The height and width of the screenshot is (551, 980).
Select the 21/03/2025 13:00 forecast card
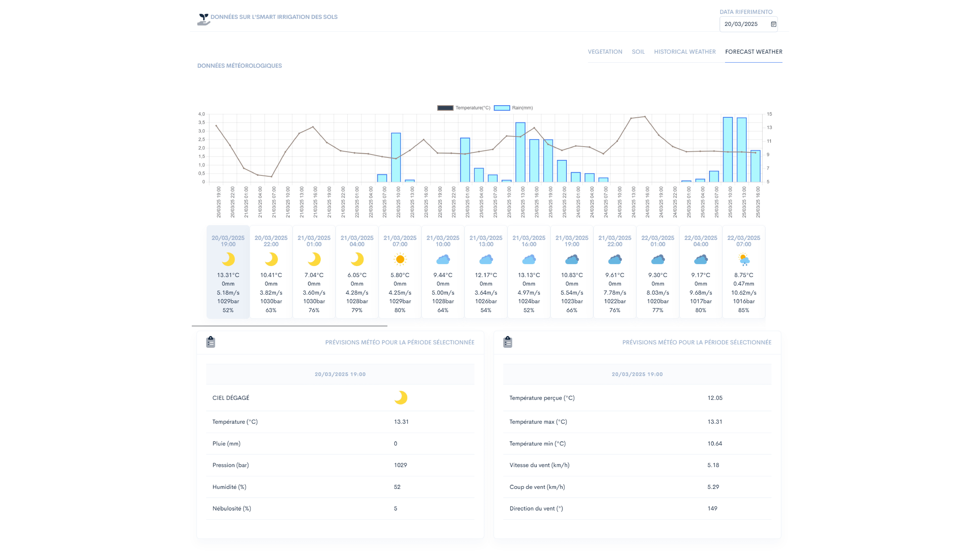pos(486,272)
